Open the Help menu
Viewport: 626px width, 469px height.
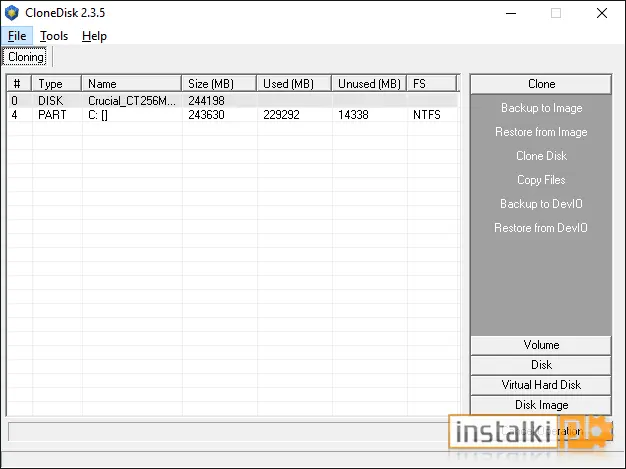click(x=94, y=36)
